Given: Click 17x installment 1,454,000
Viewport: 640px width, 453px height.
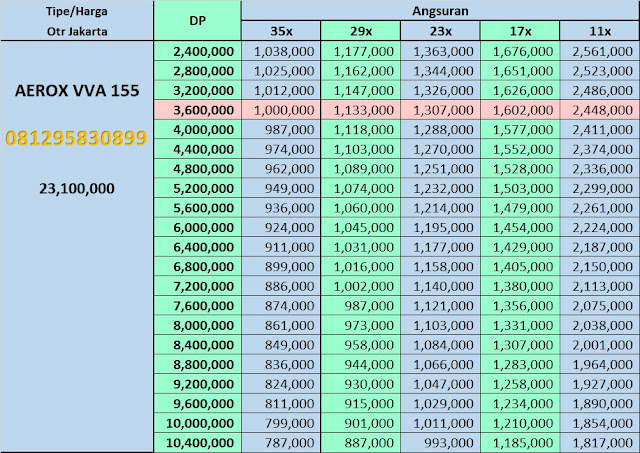Looking at the screenshot, I should pos(520,228).
